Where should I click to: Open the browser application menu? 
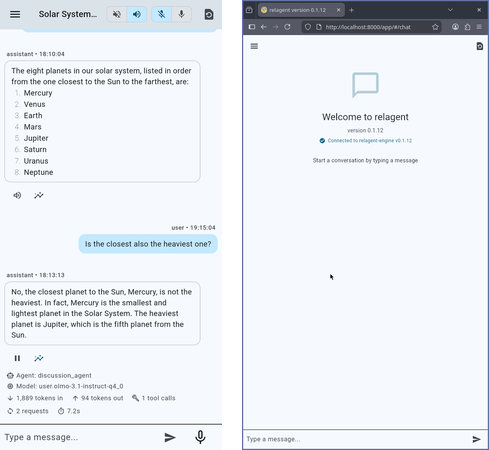click(479, 27)
